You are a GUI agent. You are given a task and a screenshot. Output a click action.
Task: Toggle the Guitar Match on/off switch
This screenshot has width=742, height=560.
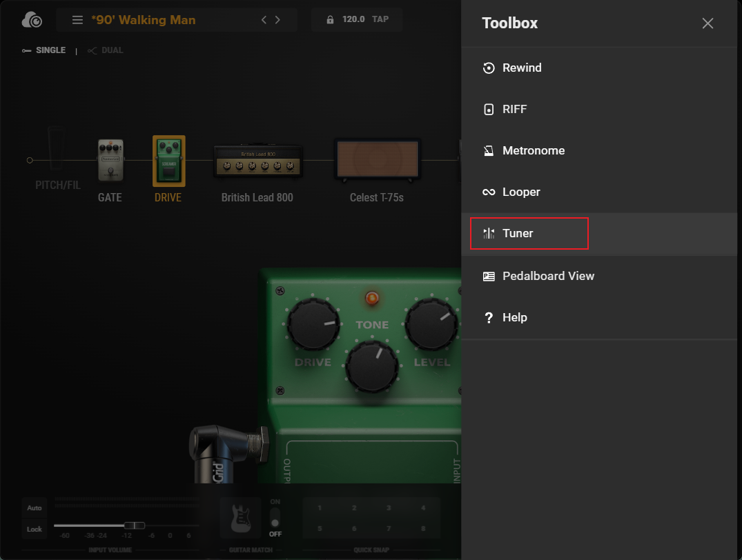[275, 517]
